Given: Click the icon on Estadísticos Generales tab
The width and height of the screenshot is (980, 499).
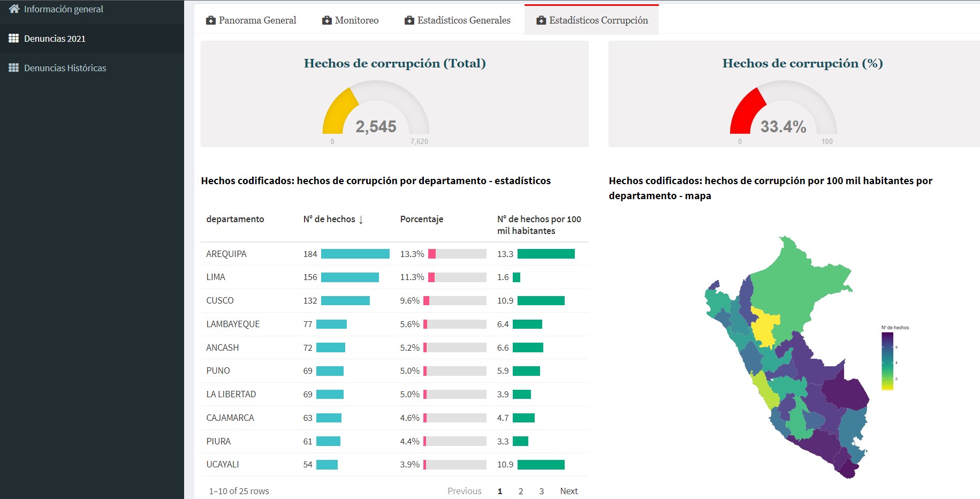Looking at the screenshot, I should 410,20.
